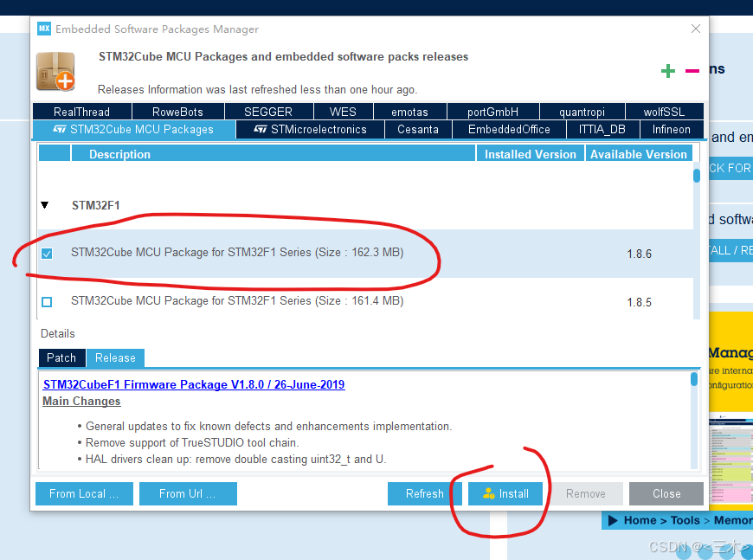This screenshot has height=560, width=753.
Task: Close the Embedded Software Packages Manager dialog
Action: pos(695,29)
